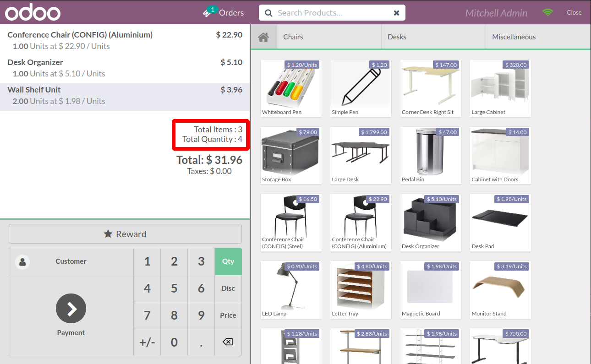This screenshot has width=591, height=364.
Task: Add the $ 750.00 desk product
Action: tap(500, 346)
